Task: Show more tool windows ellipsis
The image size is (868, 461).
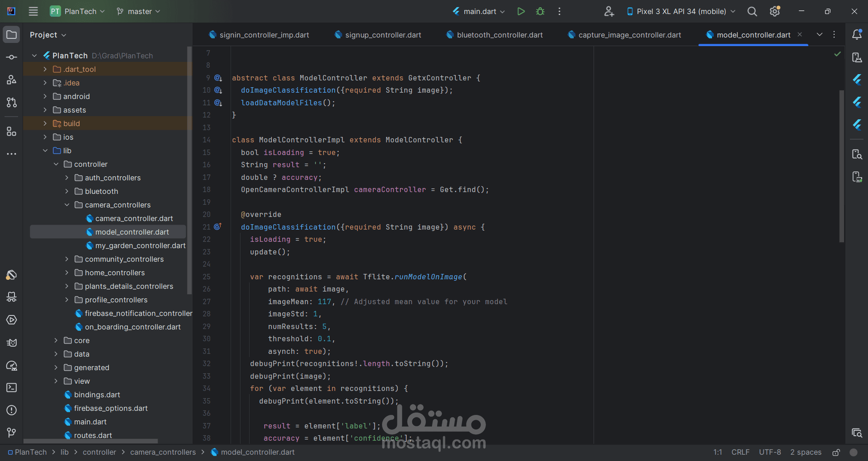Action: coord(12,154)
